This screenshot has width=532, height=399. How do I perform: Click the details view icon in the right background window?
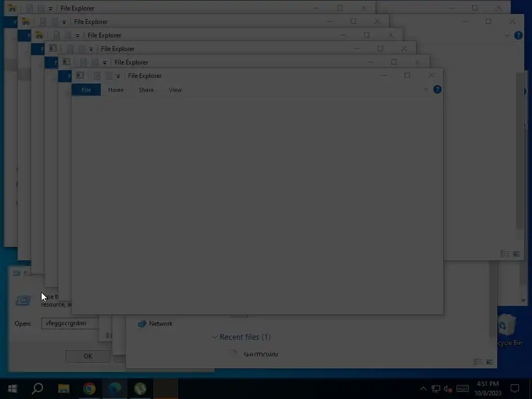click(505, 254)
